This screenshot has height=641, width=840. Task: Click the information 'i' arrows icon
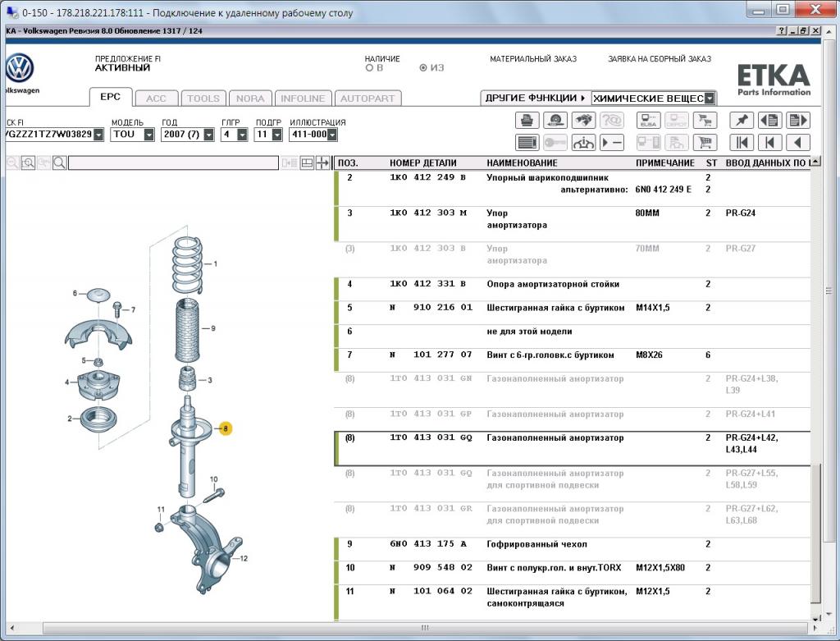point(583,143)
